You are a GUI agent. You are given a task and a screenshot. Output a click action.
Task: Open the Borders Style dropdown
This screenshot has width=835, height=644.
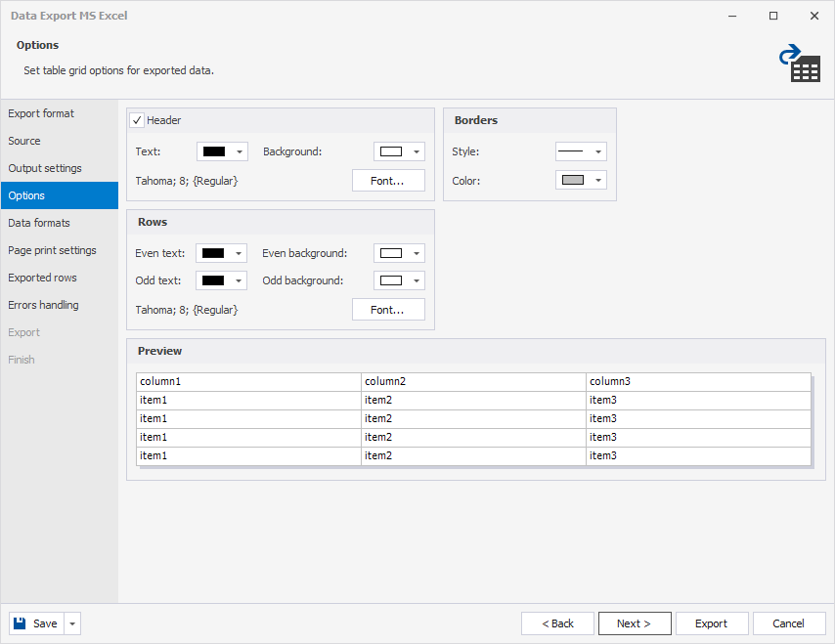[597, 151]
